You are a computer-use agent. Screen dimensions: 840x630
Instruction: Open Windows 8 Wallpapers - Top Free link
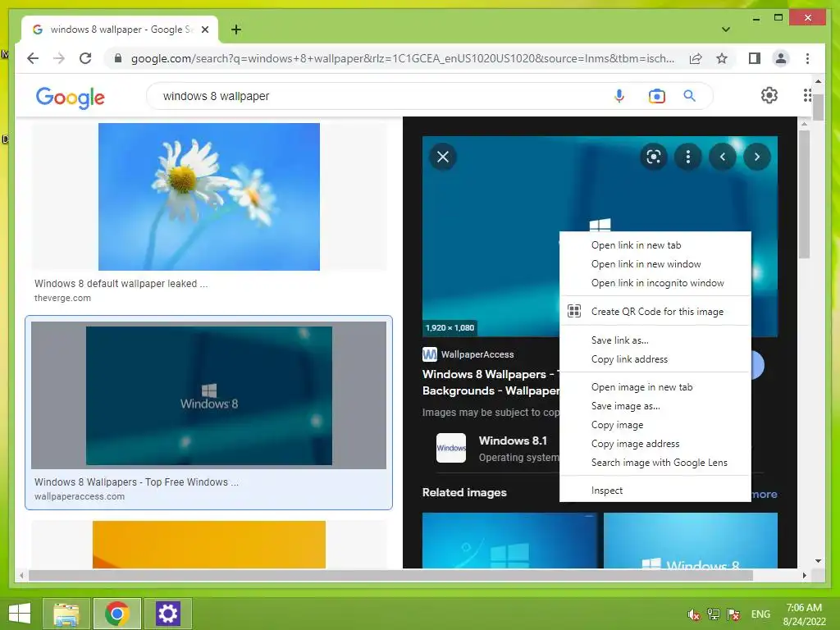tap(137, 482)
